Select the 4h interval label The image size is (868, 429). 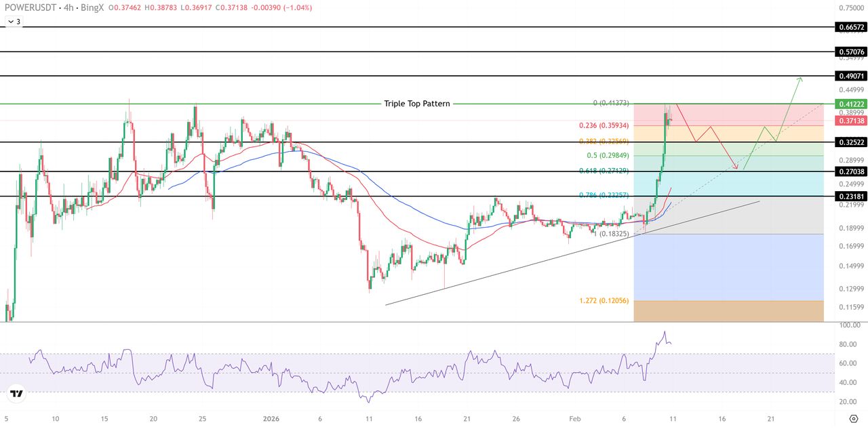click(69, 8)
